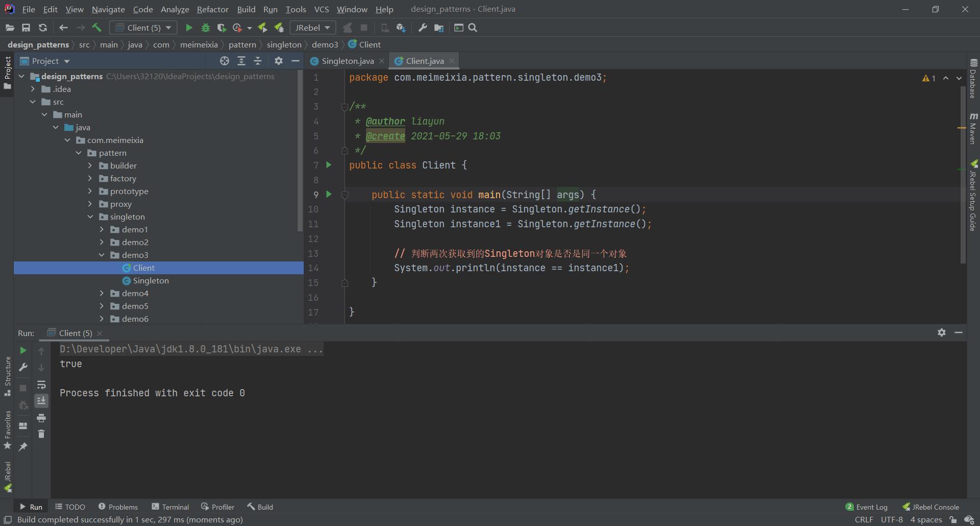Expand all nodes in the Project panel
980x526 pixels.
tap(241, 61)
